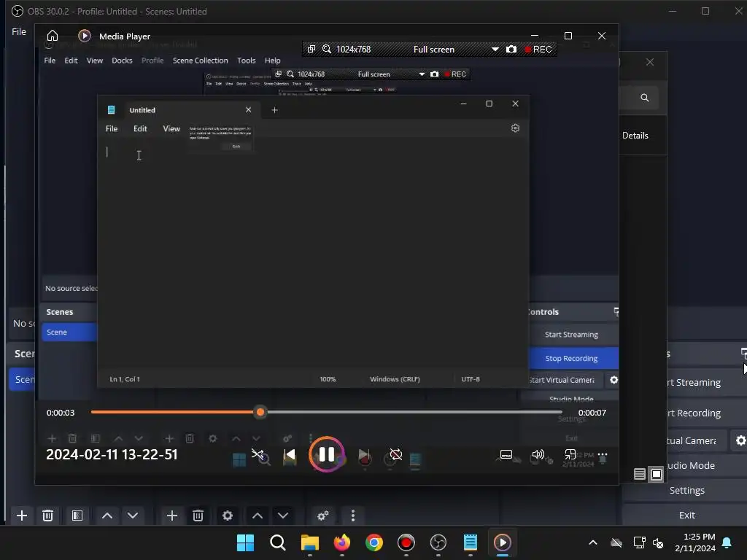Move the scene up in OBS
747x560 pixels.
[x=107, y=516]
